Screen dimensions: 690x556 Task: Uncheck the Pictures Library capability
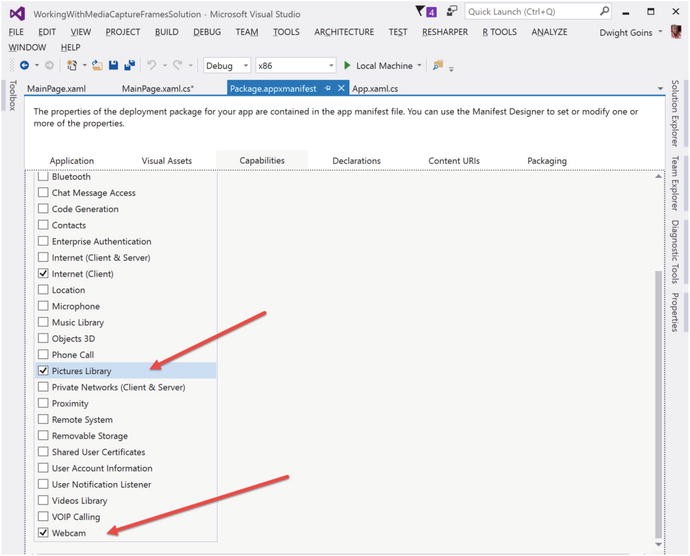tap(43, 371)
